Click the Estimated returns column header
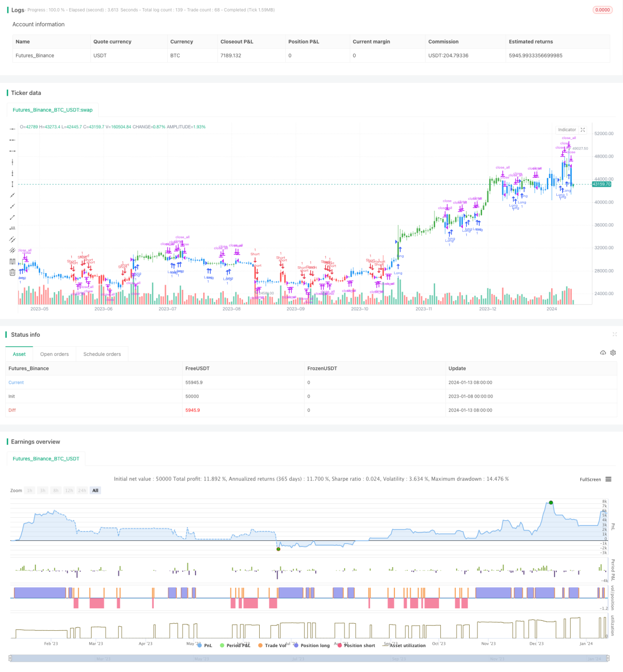The image size is (623, 672). click(x=531, y=42)
